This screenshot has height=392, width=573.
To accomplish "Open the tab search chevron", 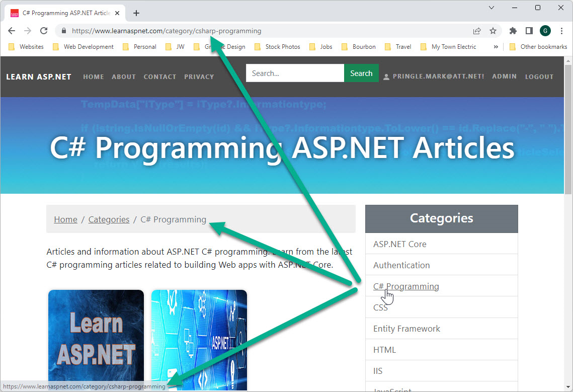I will point(492,8).
